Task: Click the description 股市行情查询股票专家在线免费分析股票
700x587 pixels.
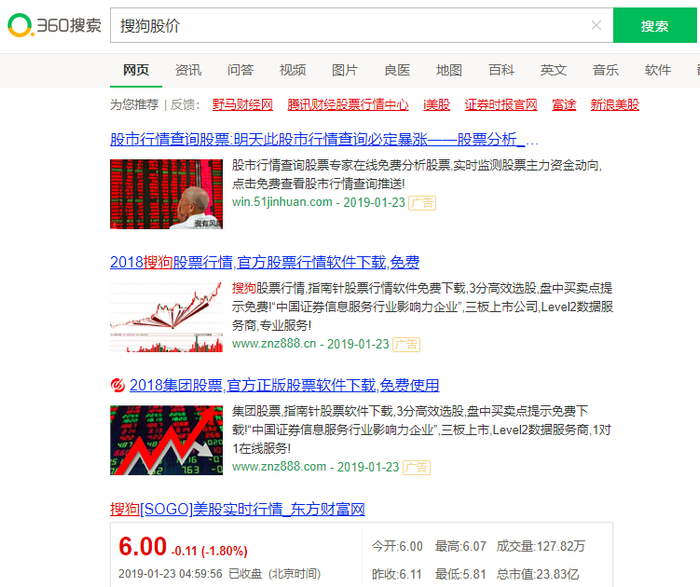Action: tap(417, 175)
